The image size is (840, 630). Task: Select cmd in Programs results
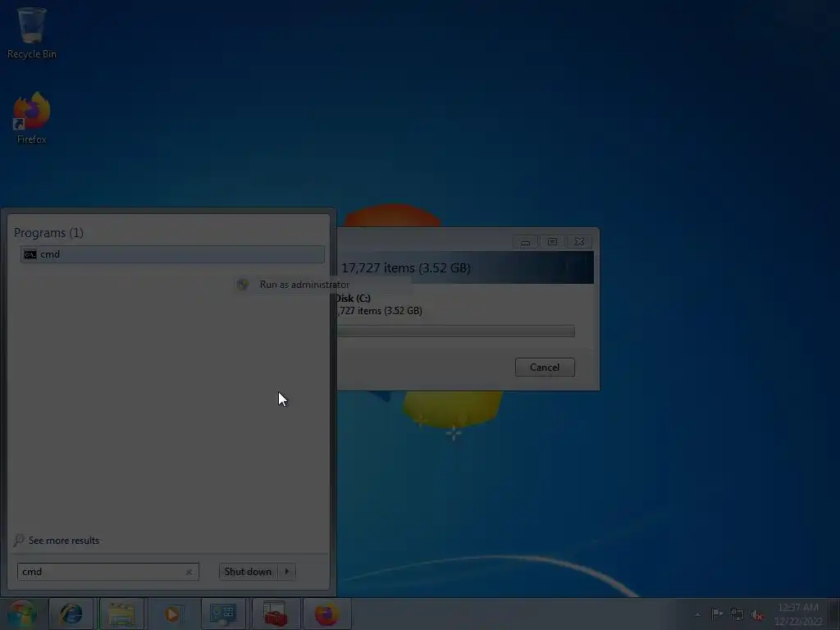point(172,254)
